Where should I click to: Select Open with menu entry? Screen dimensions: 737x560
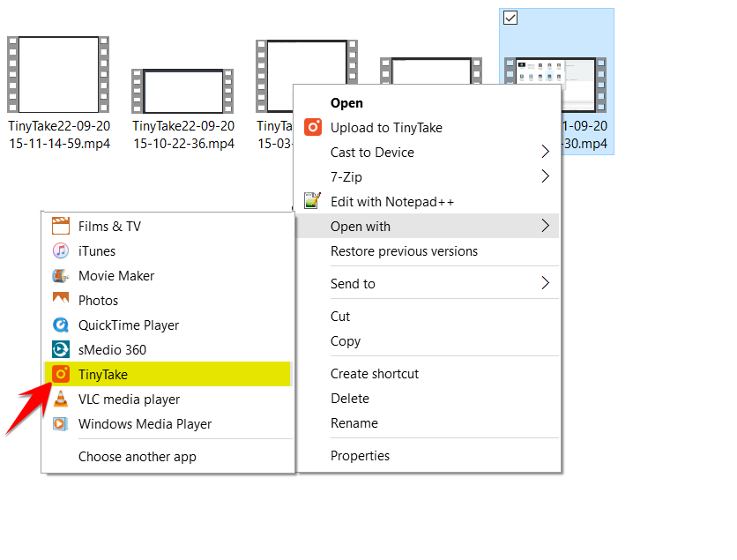coord(428,226)
